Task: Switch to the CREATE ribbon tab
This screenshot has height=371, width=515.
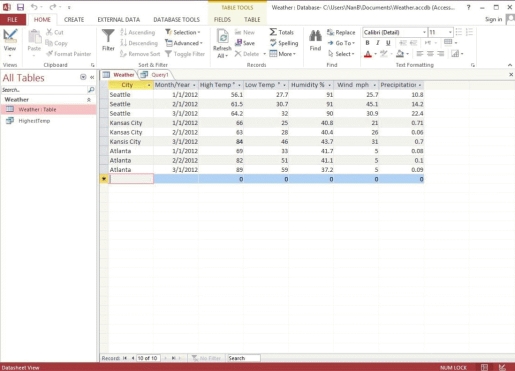Action: coord(74,20)
